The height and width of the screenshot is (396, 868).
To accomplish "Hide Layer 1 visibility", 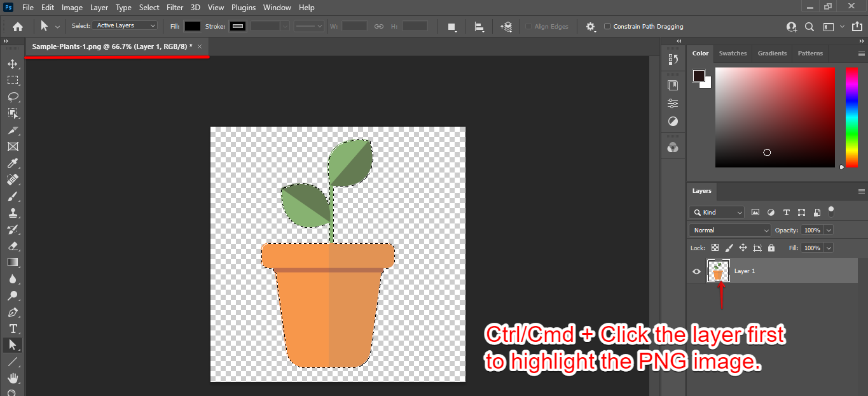I will pyautogui.click(x=696, y=271).
